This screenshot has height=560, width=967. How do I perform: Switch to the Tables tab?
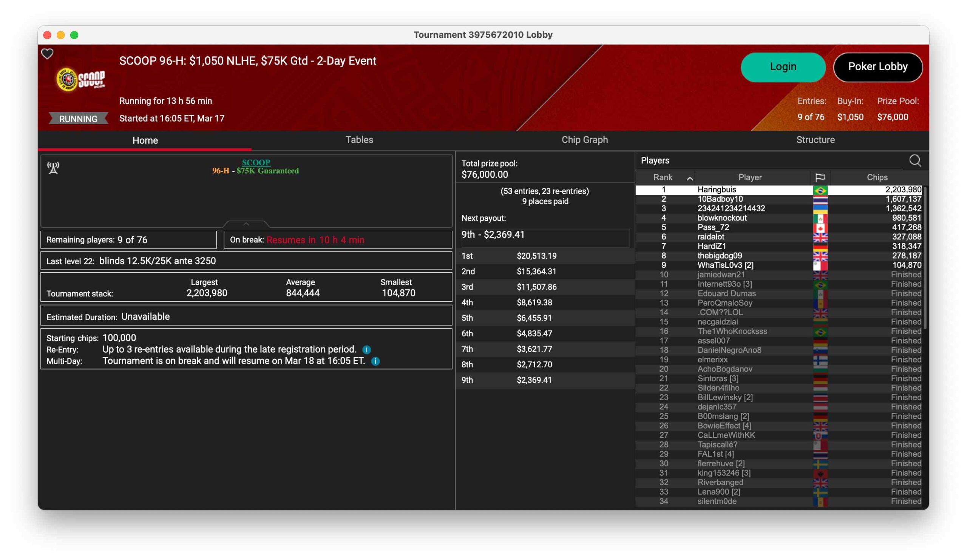[x=359, y=140]
